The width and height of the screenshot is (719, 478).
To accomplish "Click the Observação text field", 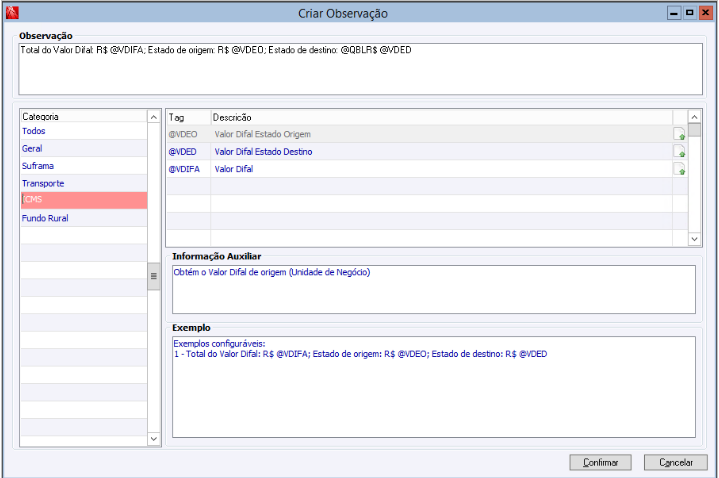I will point(360,69).
